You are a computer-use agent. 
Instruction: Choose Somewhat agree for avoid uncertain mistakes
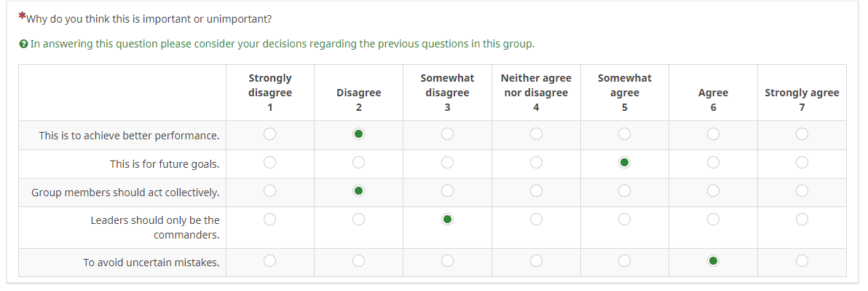point(625,260)
